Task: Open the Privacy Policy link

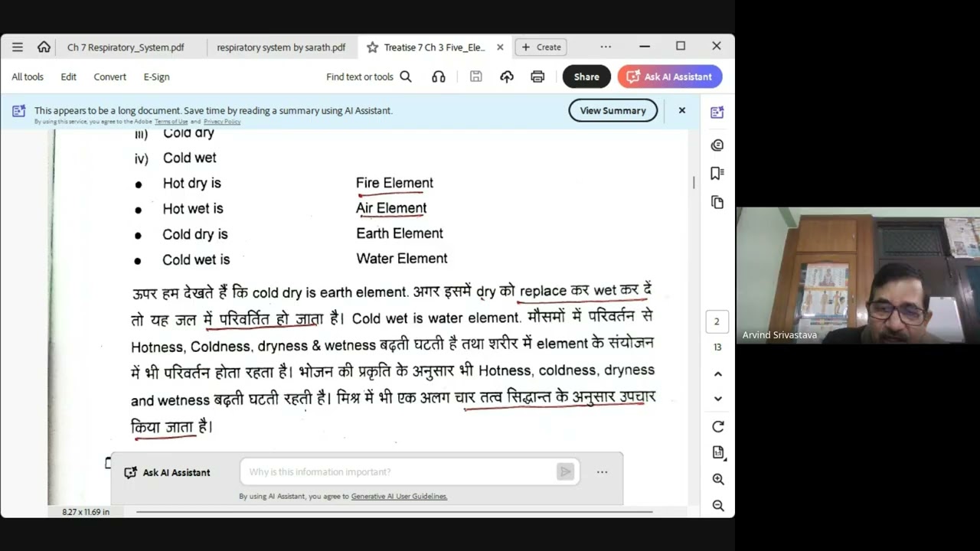Action: (x=222, y=122)
